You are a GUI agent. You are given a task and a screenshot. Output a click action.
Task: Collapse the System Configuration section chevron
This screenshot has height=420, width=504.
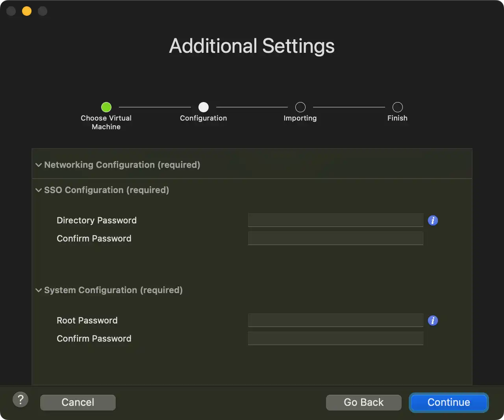(x=39, y=290)
